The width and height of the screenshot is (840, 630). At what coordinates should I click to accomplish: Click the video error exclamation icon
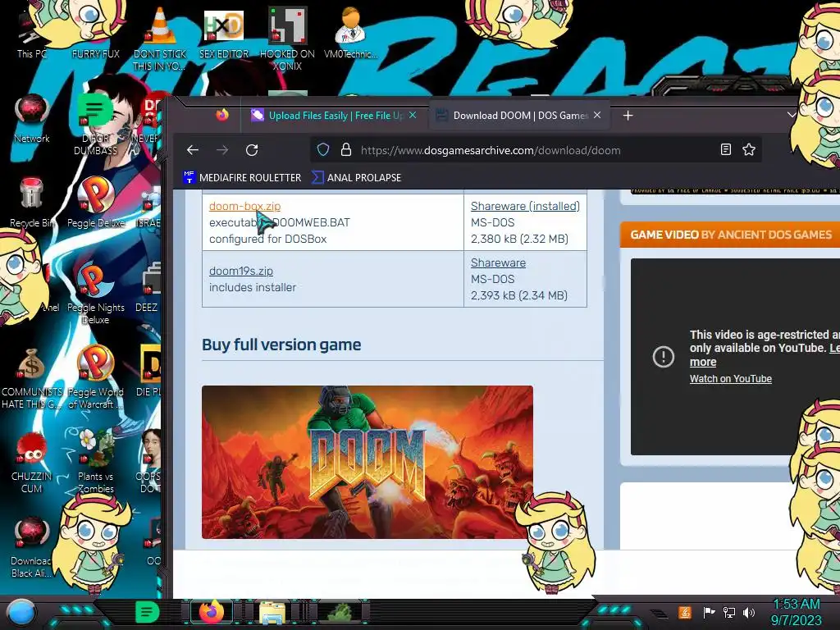[x=663, y=356]
